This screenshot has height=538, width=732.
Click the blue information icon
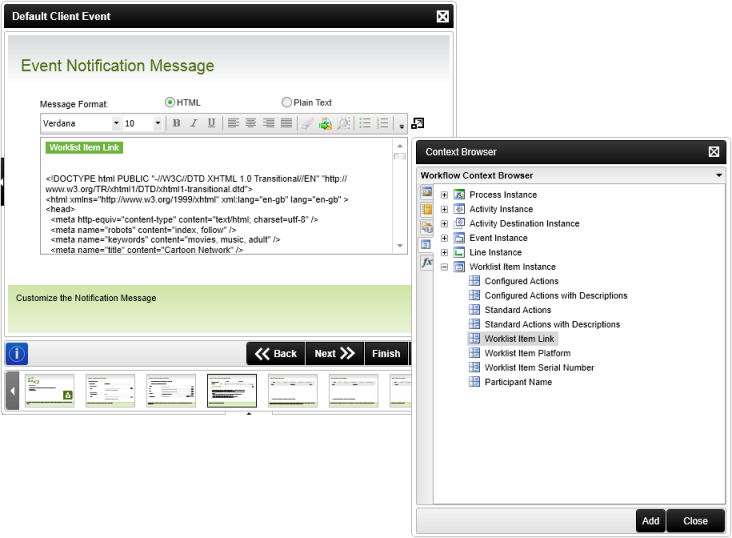(x=18, y=353)
